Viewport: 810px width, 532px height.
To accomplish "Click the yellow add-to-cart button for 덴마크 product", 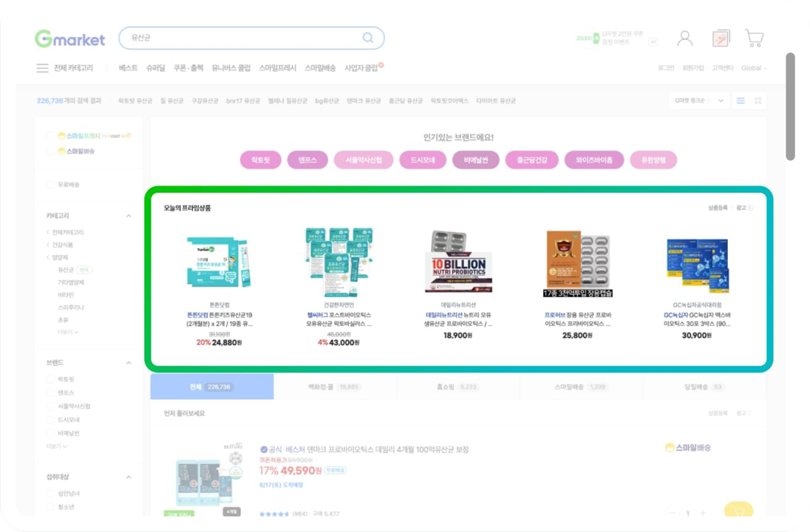I will [x=738, y=511].
